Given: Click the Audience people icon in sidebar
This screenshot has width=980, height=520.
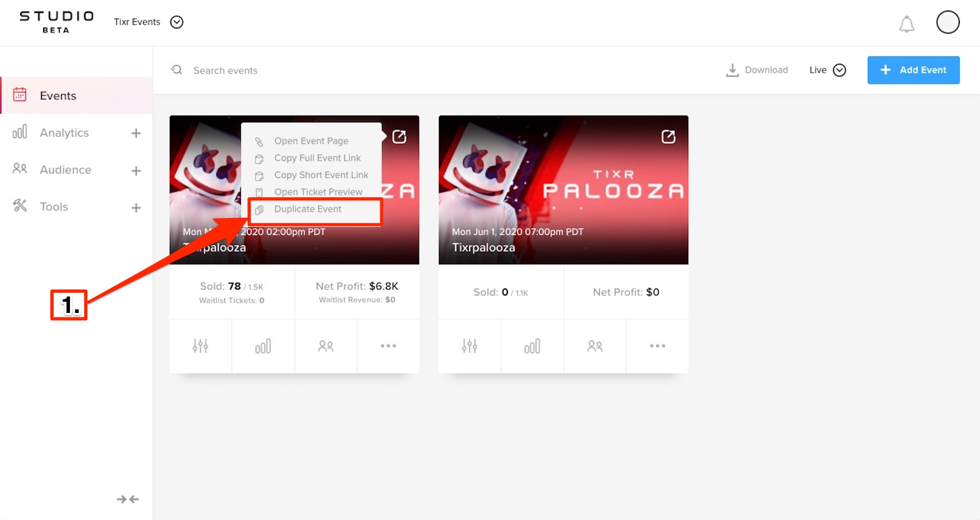Looking at the screenshot, I should [20, 169].
